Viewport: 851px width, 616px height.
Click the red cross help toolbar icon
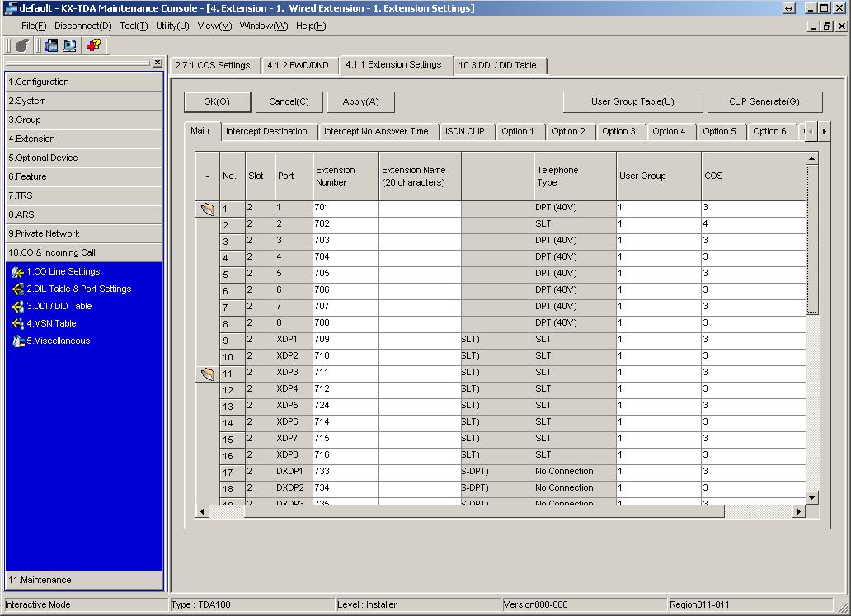(94, 45)
